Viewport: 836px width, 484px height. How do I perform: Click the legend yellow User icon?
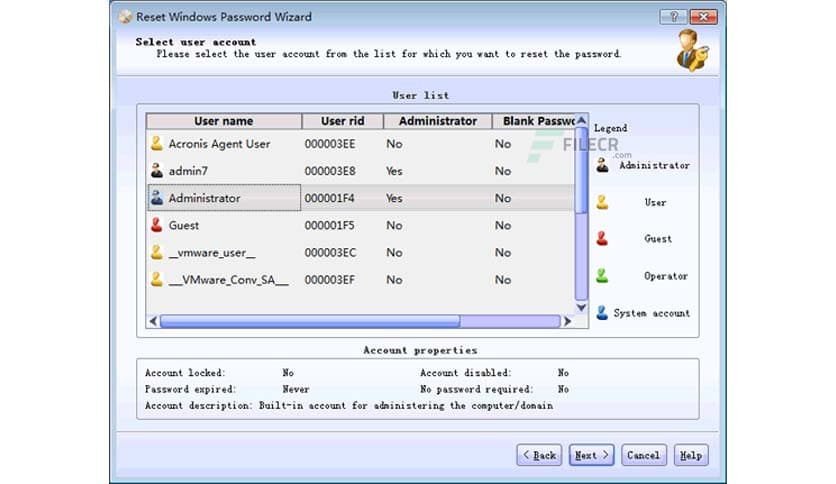click(602, 202)
